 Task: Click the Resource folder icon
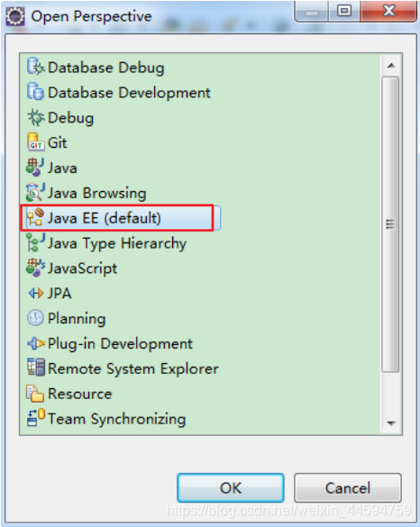35,394
